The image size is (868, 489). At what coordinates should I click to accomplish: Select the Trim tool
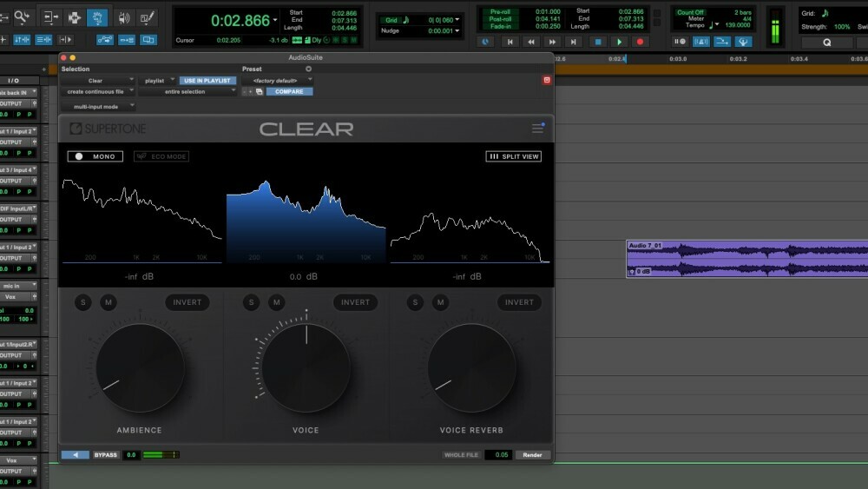point(51,17)
